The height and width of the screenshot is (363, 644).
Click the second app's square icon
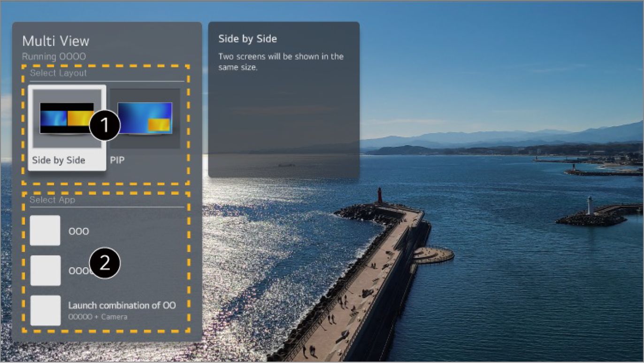tap(45, 270)
